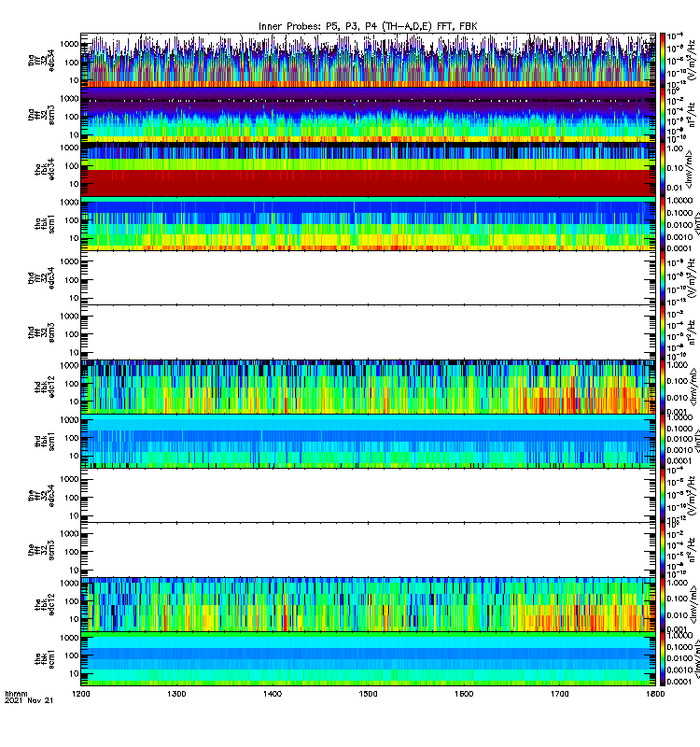Click inside the tha fbk scm1 spectrogram

point(368,224)
